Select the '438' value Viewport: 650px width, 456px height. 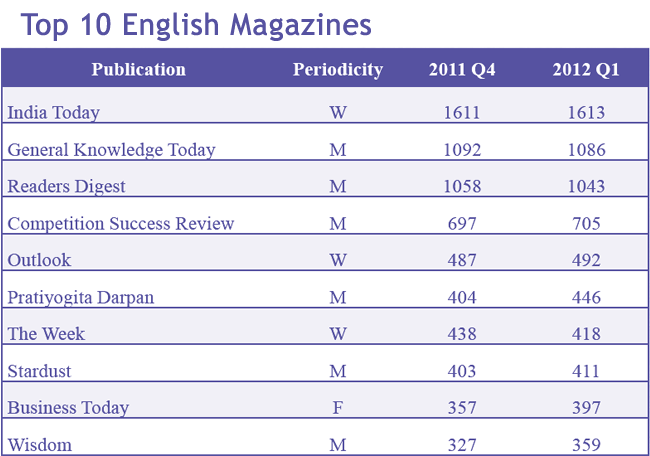click(x=462, y=334)
